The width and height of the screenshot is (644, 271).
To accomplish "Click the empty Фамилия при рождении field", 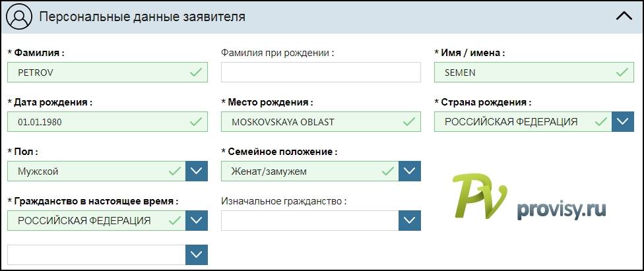I will click(x=321, y=73).
